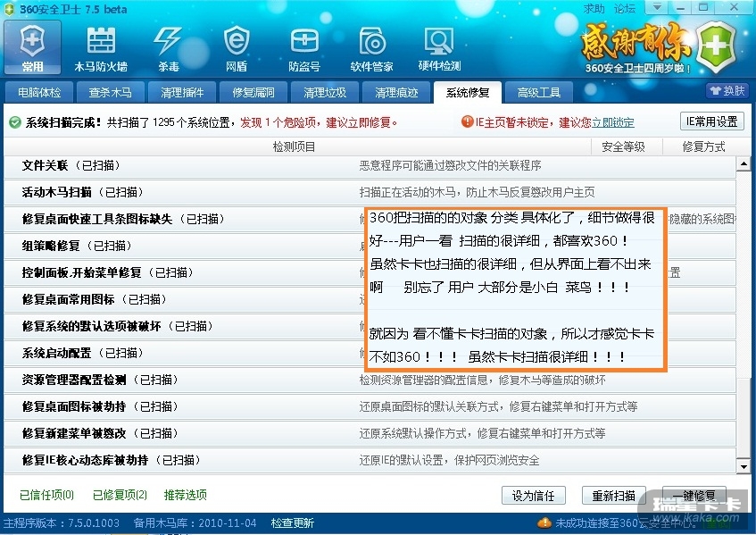Click the orange connection warning icon in status bar
The height and width of the screenshot is (535, 756).
coord(544,522)
